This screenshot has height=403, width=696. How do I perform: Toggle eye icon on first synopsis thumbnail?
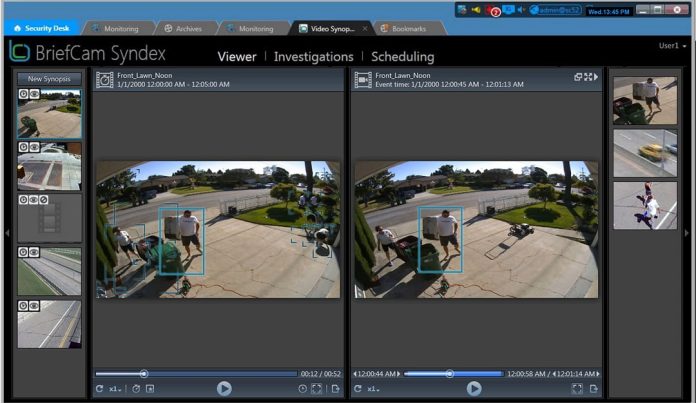coord(33,95)
